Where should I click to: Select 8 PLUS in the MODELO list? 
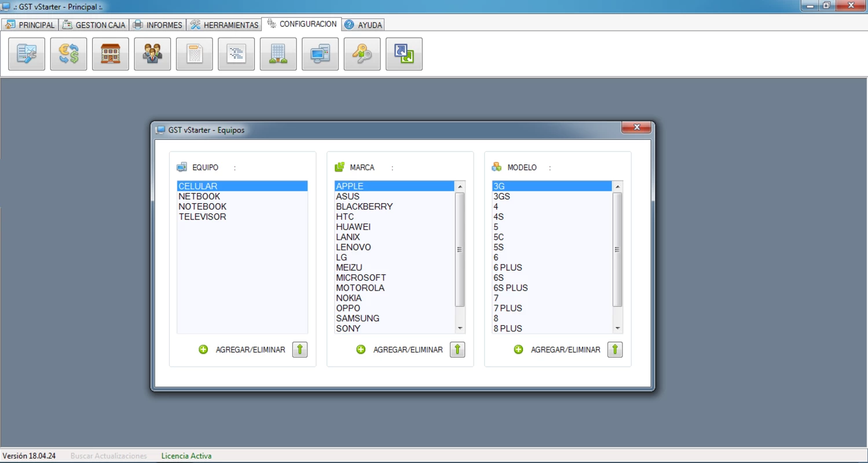[552, 328]
